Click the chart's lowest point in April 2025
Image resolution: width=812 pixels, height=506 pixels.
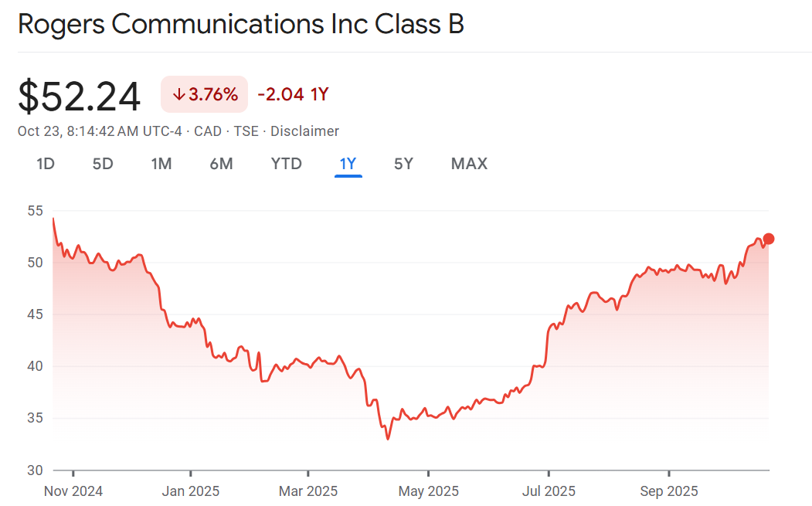(387, 439)
